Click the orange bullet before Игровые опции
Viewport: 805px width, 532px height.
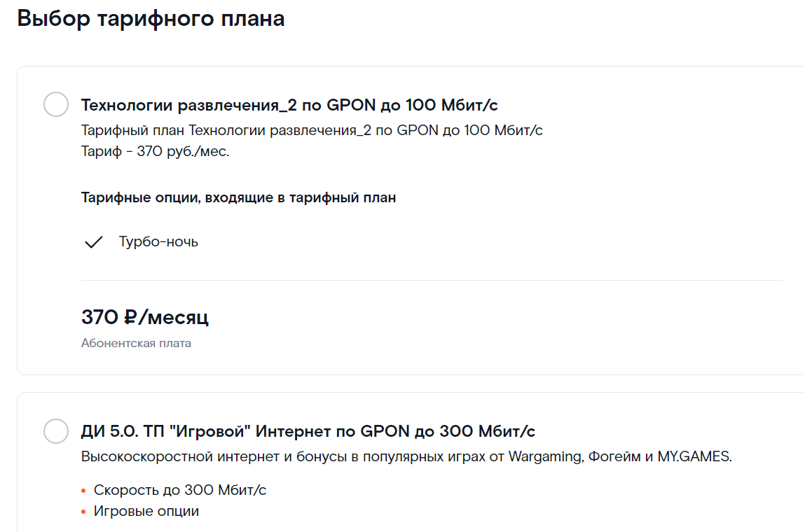point(83,512)
